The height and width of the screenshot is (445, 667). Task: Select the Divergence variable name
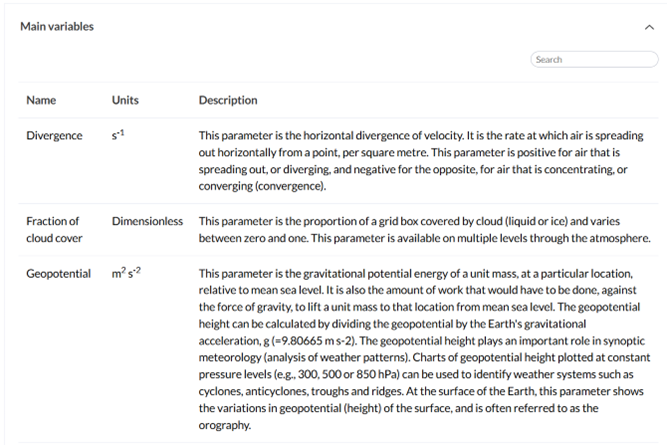[x=54, y=136]
